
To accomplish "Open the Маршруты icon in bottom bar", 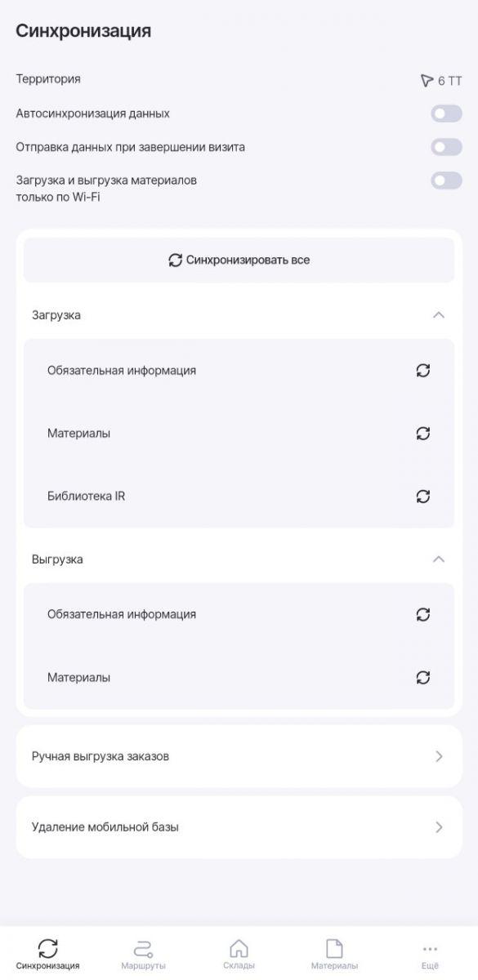I will [x=143, y=948].
